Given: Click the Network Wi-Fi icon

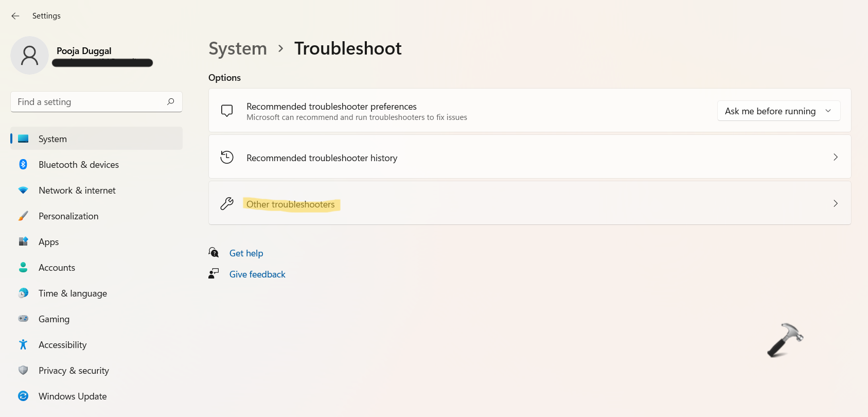Looking at the screenshot, I should [23, 190].
